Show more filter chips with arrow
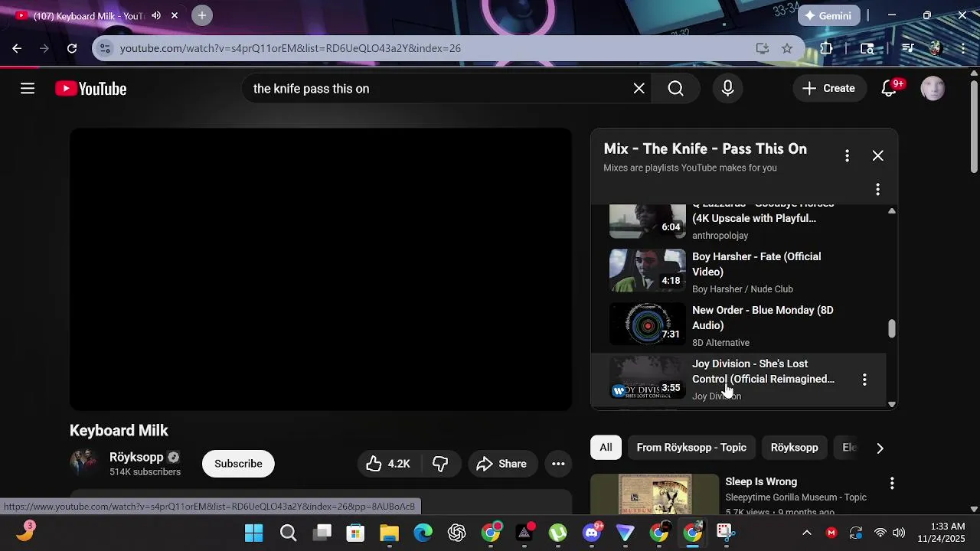Screen dimensions: 980x551 pyautogui.click(x=880, y=448)
